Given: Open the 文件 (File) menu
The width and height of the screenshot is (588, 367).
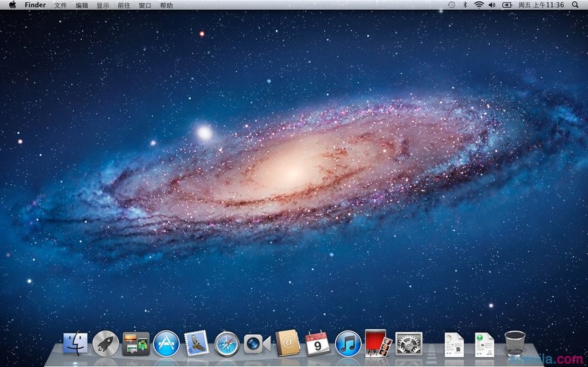Looking at the screenshot, I should [x=61, y=5].
